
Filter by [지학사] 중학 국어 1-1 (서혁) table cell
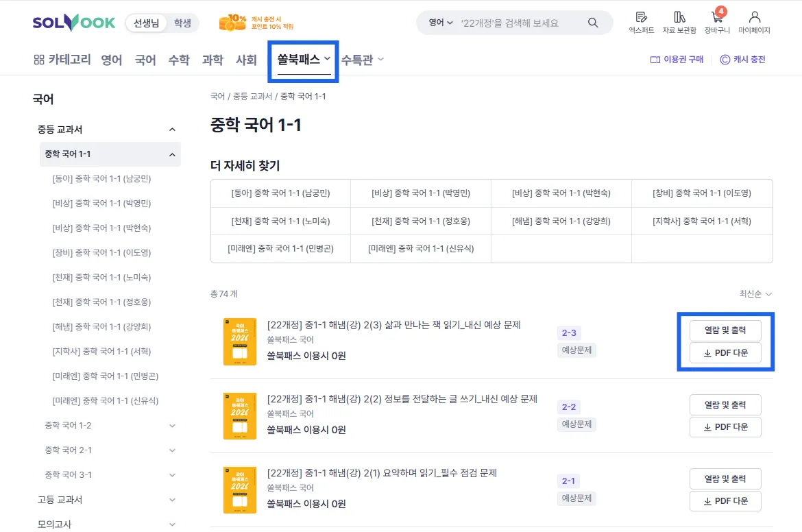[x=702, y=221]
